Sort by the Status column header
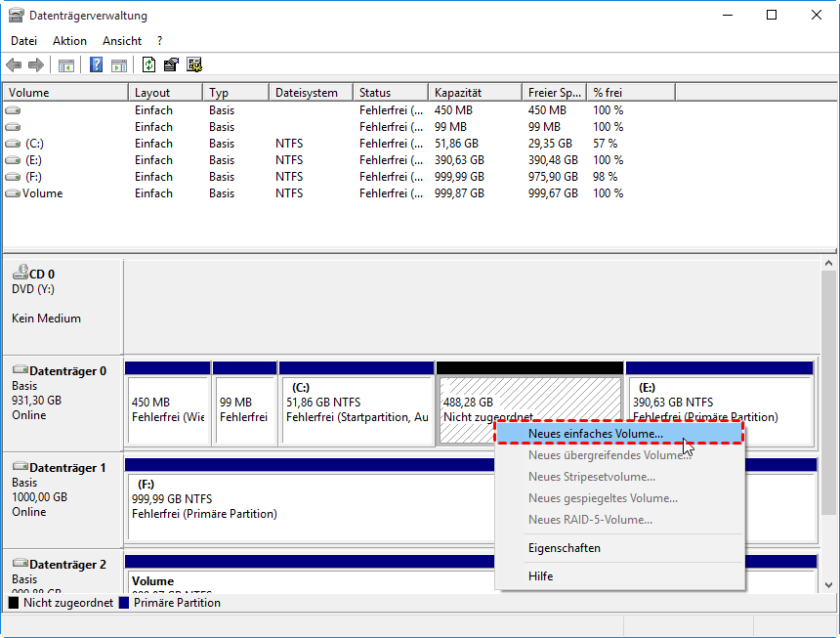 point(391,93)
